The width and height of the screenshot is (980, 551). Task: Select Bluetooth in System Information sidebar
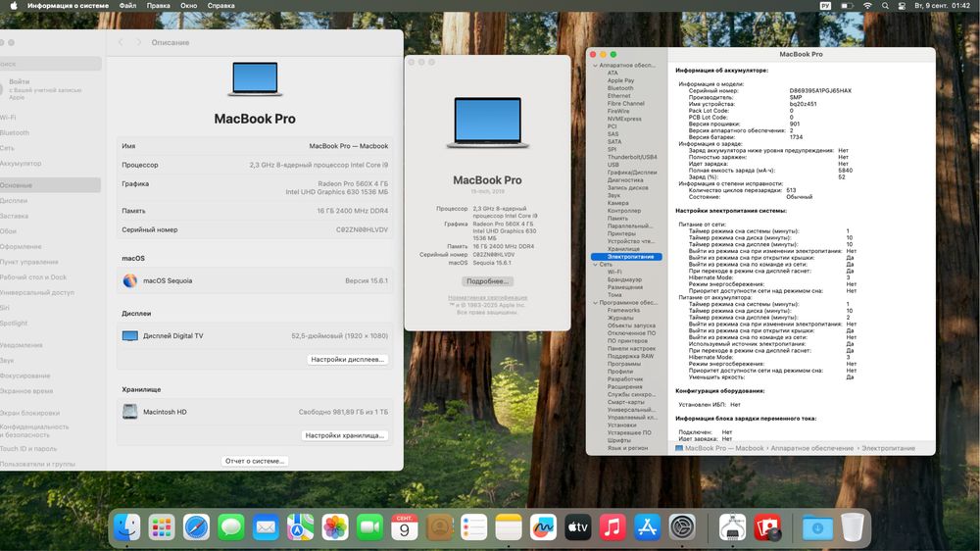[x=620, y=88]
